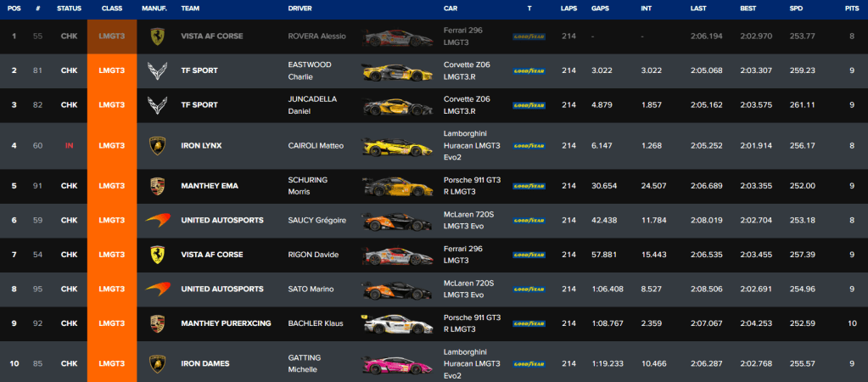Sort by the TEAM column header
The image size is (868, 382).
190,8
